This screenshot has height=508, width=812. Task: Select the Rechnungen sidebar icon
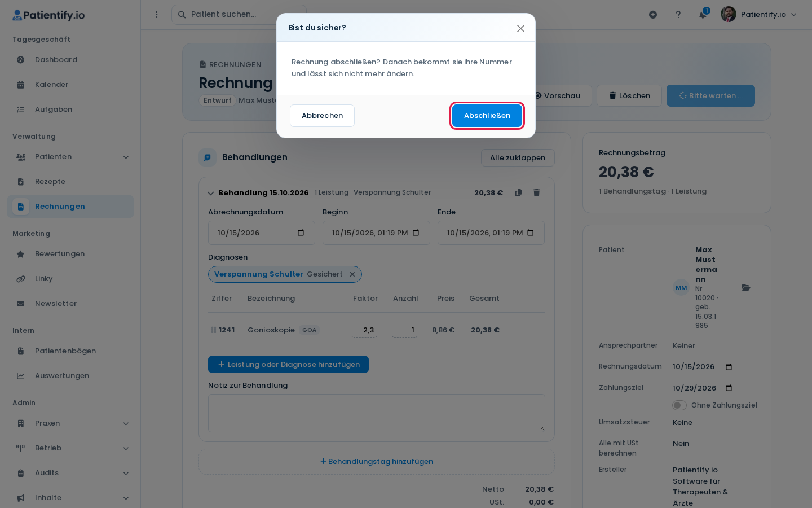point(21,207)
